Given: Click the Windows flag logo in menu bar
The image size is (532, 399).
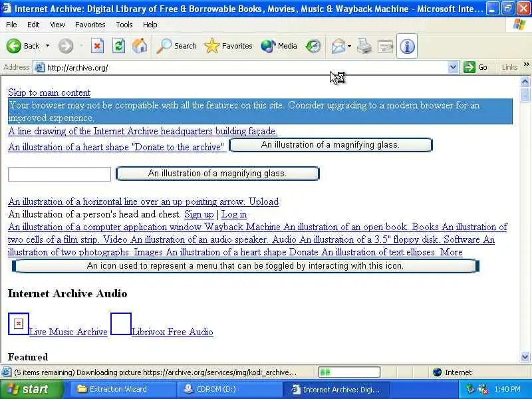Looking at the screenshot, I should pyautogui.click(x=519, y=25).
